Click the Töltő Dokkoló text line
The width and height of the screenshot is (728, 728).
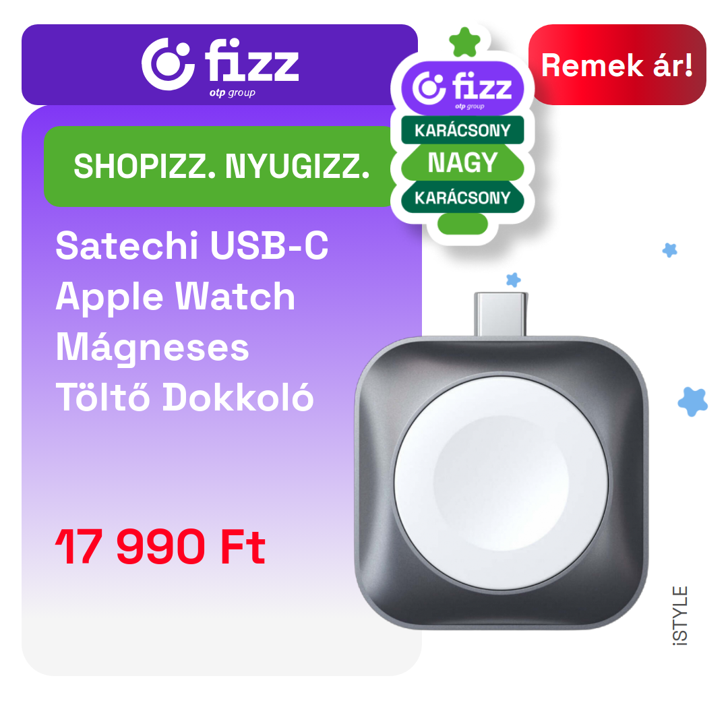pyautogui.click(x=185, y=398)
